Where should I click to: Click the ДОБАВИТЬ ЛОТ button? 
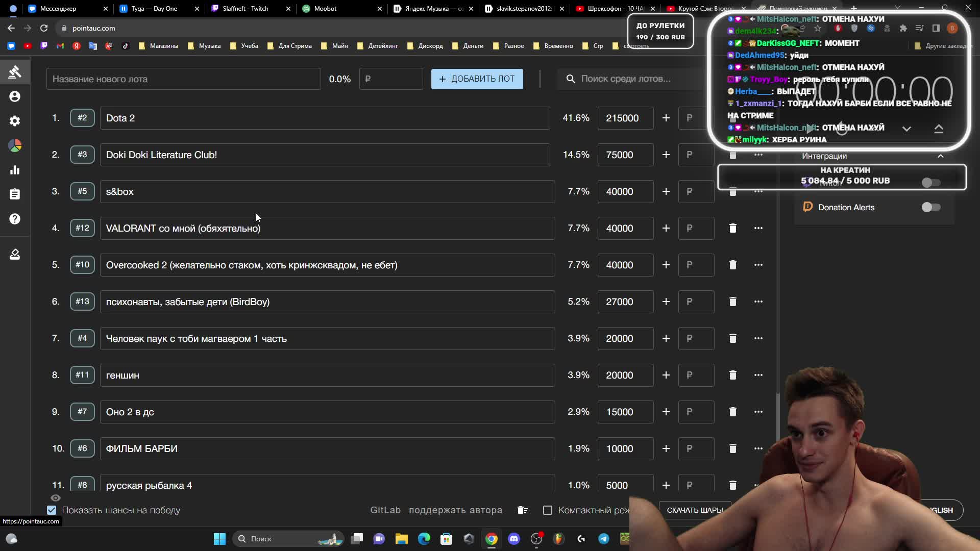477,79
